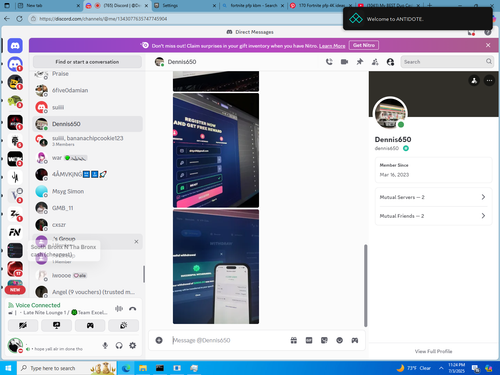The width and height of the screenshot is (500, 375).
Task: Mute the microphone
Action: [x=105, y=345]
